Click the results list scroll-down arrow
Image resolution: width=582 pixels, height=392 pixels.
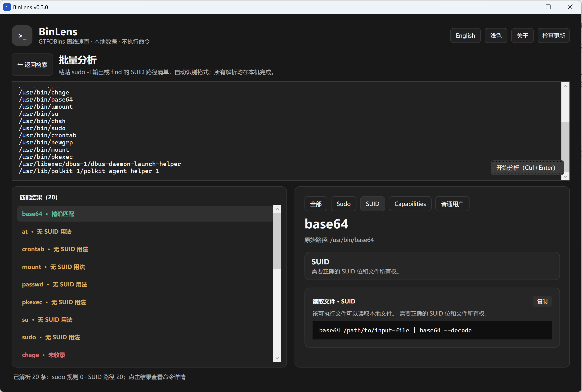click(277, 358)
